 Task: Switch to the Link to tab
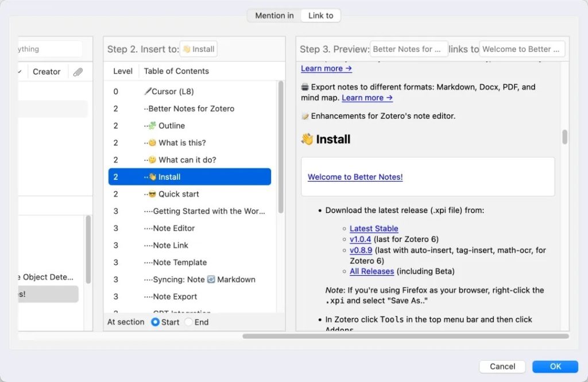point(320,16)
